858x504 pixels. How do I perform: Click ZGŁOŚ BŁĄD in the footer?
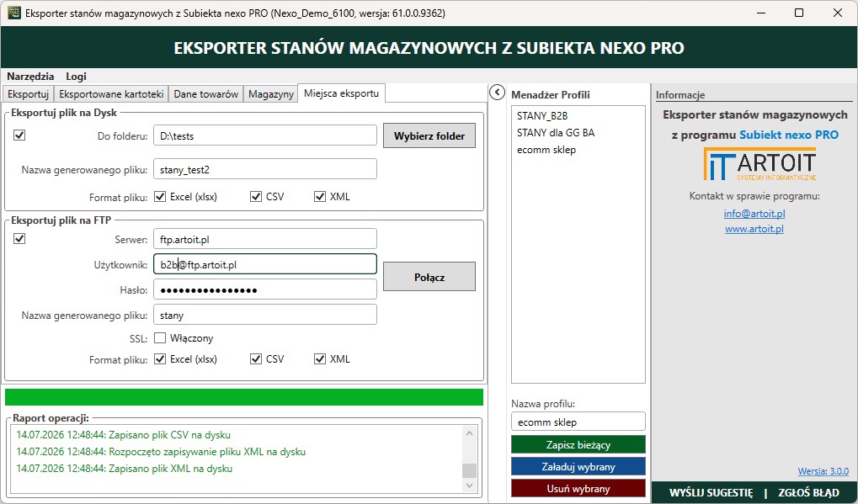(809, 492)
